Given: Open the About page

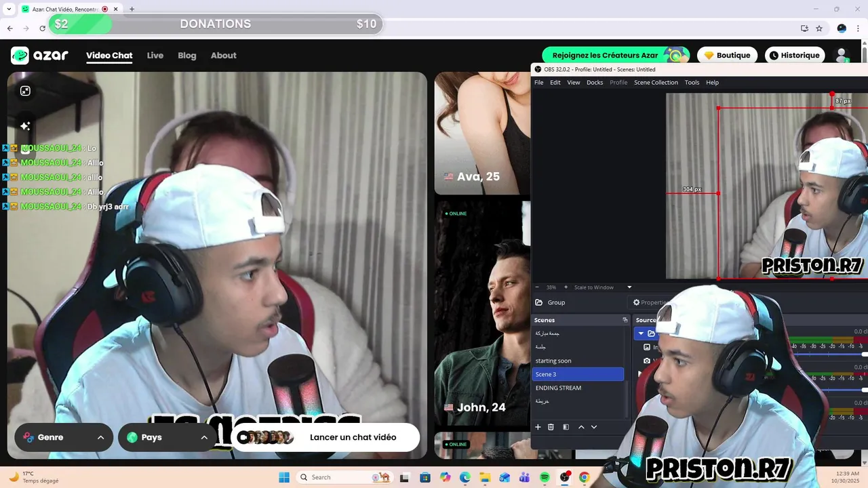Looking at the screenshot, I should (223, 56).
